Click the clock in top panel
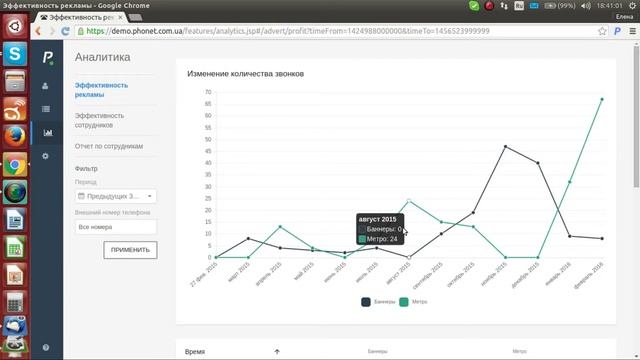 click(609, 6)
